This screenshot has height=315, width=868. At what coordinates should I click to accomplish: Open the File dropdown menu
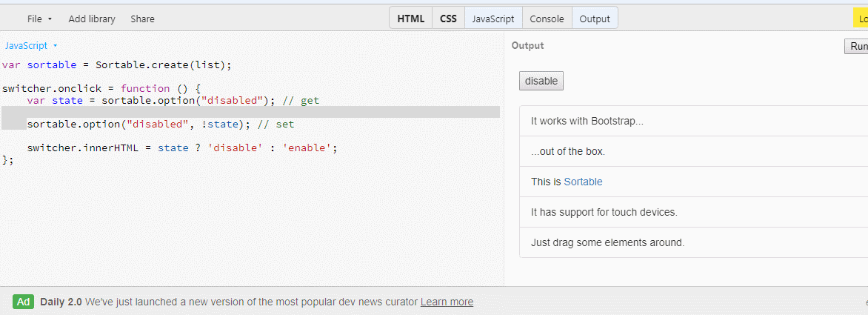pyautogui.click(x=39, y=19)
